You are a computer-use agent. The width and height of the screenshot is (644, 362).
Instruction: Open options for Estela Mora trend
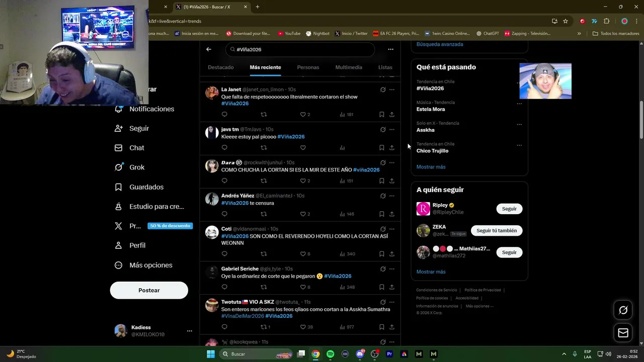519,104
